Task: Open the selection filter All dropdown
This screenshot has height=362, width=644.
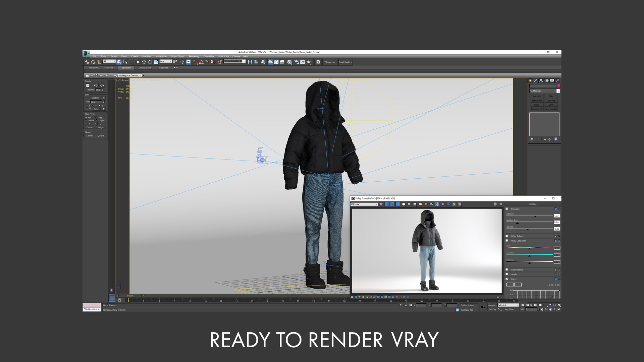Action: coord(109,61)
